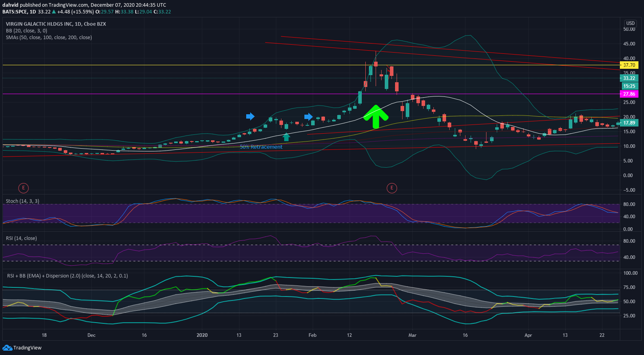Click the yellow 37.70 price label
The width and height of the screenshot is (644, 355).
pos(629,65)
